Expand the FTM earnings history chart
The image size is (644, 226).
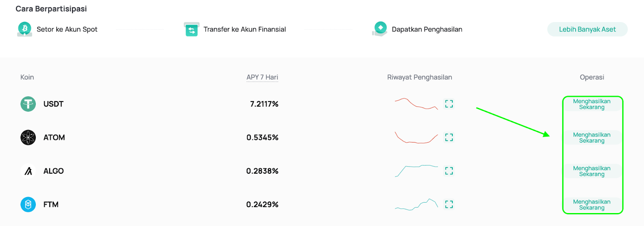[449, 205]
